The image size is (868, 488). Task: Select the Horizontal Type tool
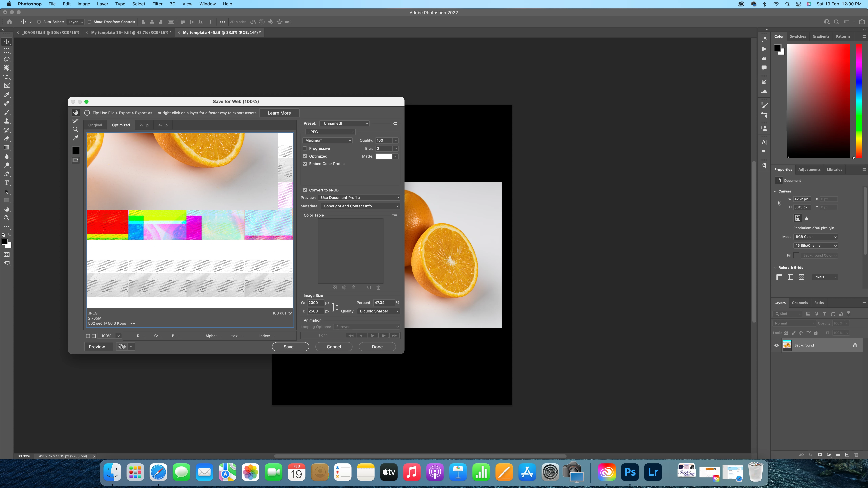click(6, 183)
